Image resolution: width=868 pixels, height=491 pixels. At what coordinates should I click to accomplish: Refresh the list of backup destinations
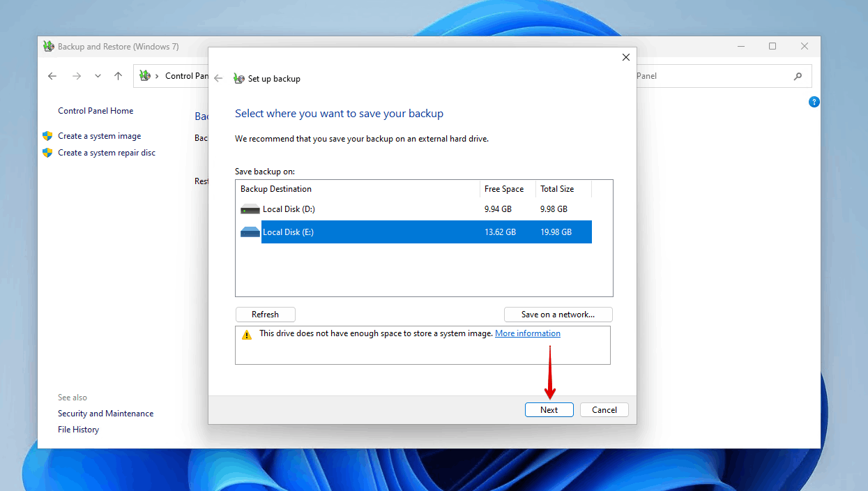click(265, 314)
